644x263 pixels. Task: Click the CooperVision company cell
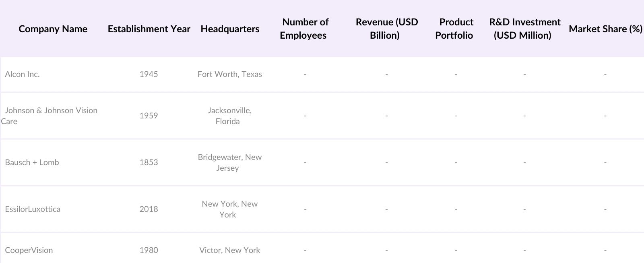click(29, 250)
